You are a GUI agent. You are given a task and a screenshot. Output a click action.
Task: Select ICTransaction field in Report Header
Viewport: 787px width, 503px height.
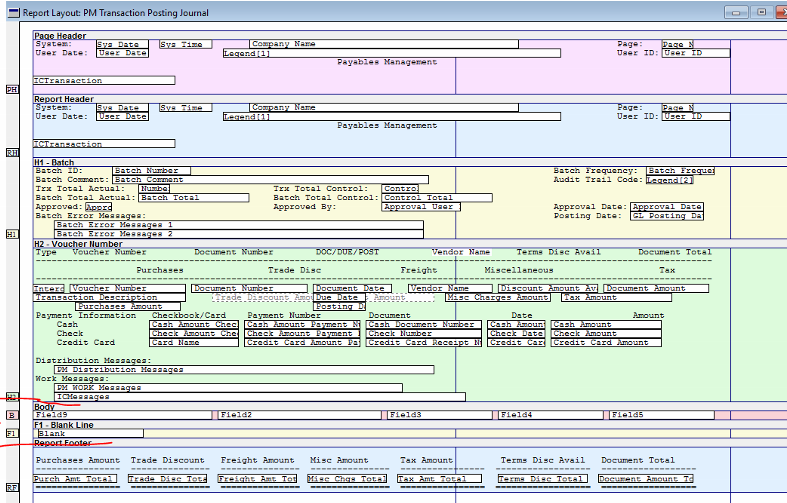point(104,144)
